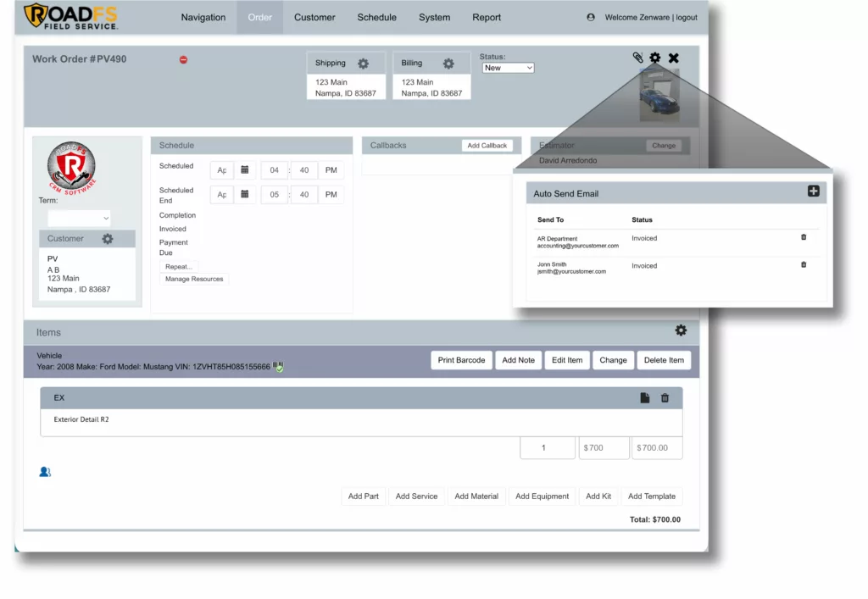Open document icon on EX row
The width and height of the screenshot is (868, 599).
click(x=645, y=398)
